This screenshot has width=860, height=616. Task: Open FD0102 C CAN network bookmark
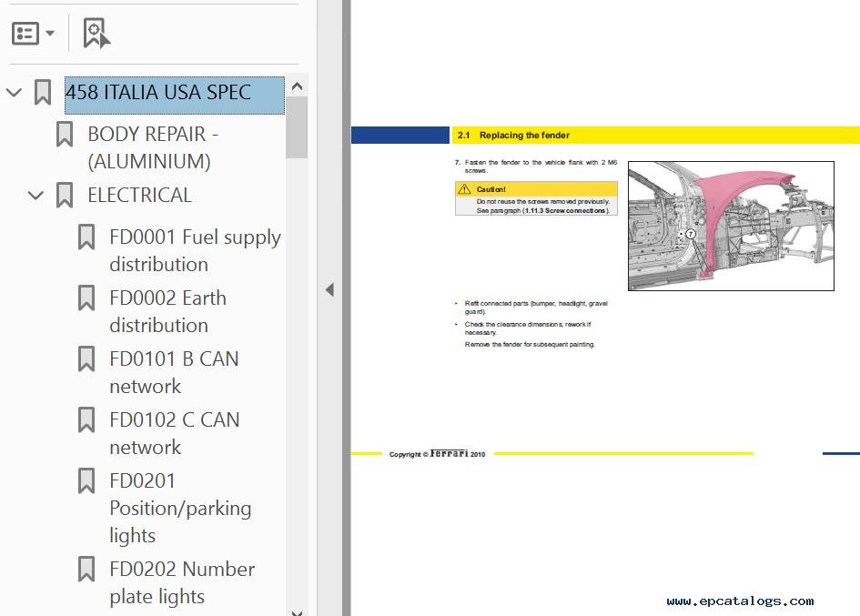coord(175,433)
